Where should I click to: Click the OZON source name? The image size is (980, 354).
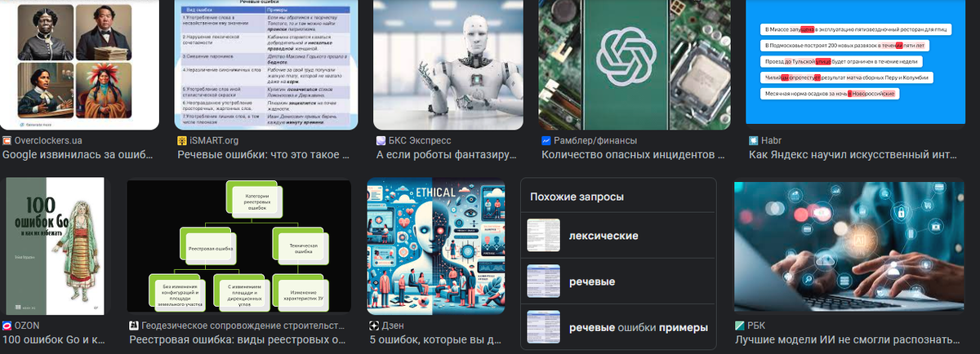tap(27, 325)
